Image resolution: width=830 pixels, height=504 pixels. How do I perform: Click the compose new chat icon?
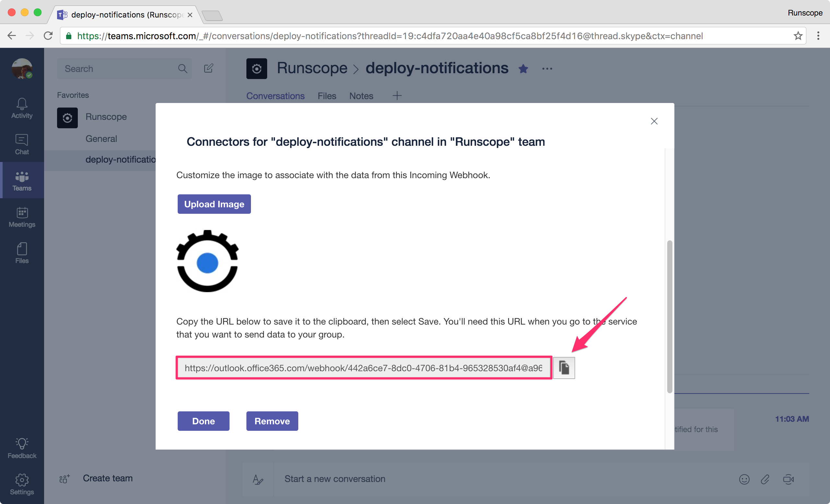[208, 68]
